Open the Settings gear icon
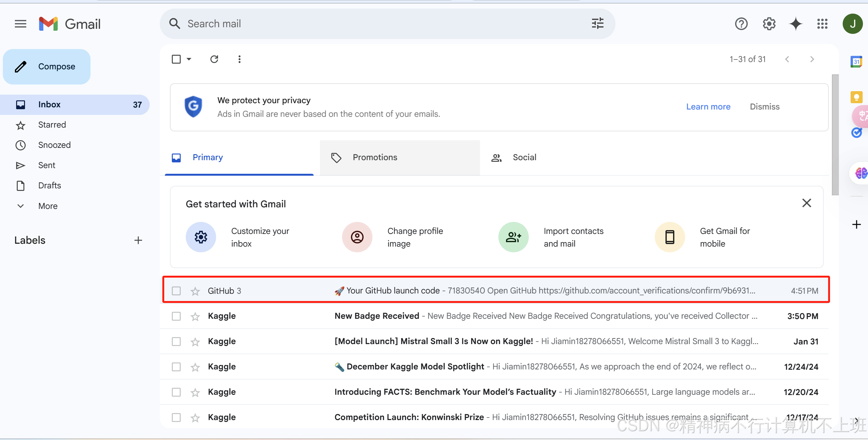 click(x=769, y=24)
